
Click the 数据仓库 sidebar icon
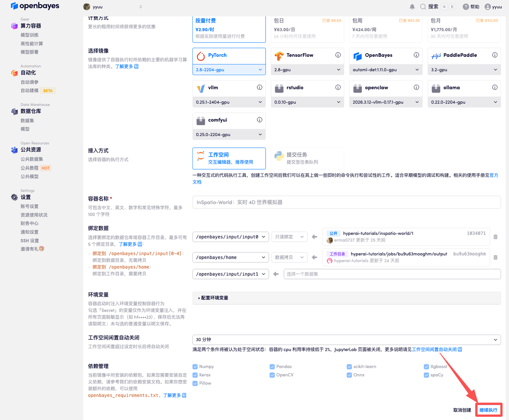pos(14,112)
